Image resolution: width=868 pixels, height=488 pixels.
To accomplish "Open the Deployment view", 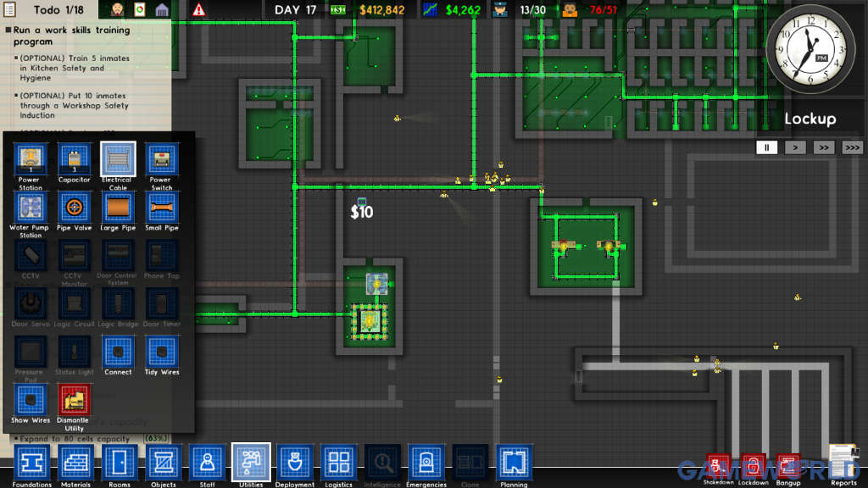I will click(x=294, y=463).
